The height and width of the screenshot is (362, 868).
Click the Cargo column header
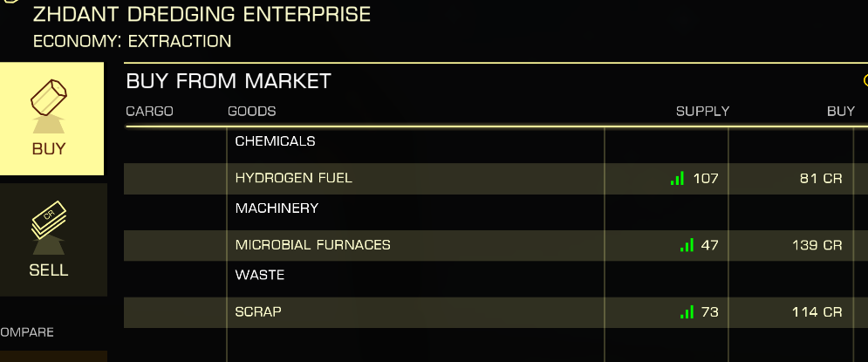(149, 112)
